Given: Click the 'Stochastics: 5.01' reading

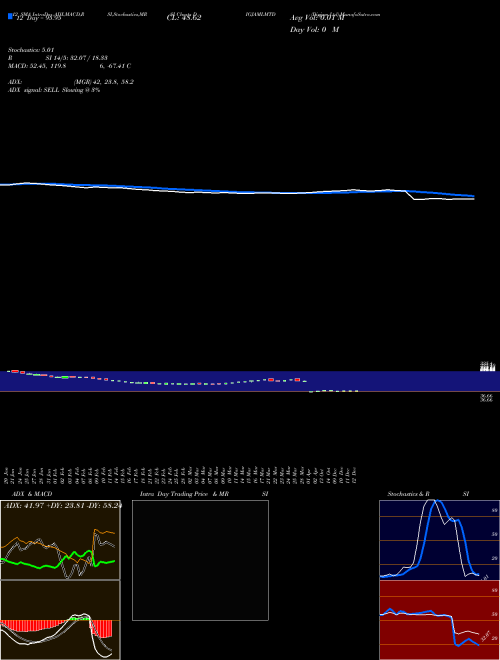Looking at the screenshot, I should (x=31, y=50).
